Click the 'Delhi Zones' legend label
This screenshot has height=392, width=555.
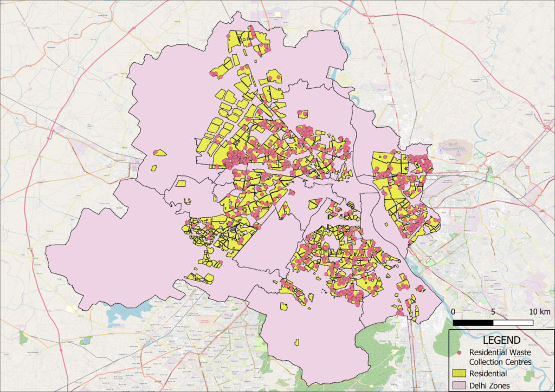point(489,386)
